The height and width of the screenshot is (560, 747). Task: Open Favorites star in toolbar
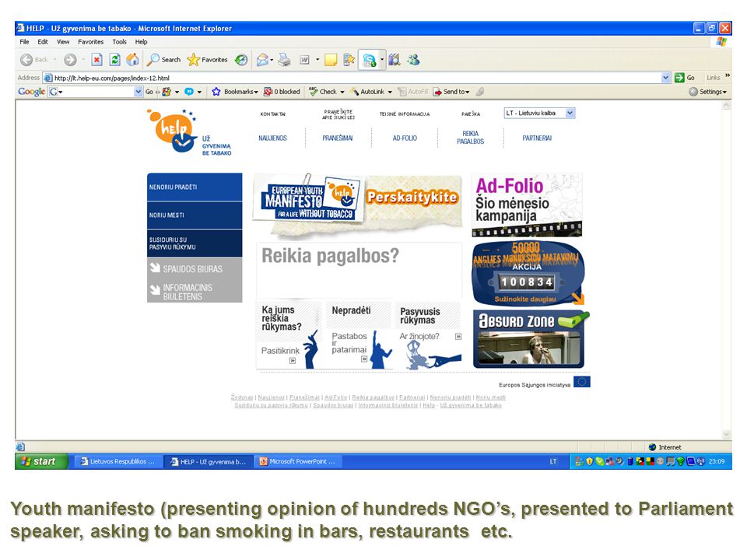tap(193, 60)
